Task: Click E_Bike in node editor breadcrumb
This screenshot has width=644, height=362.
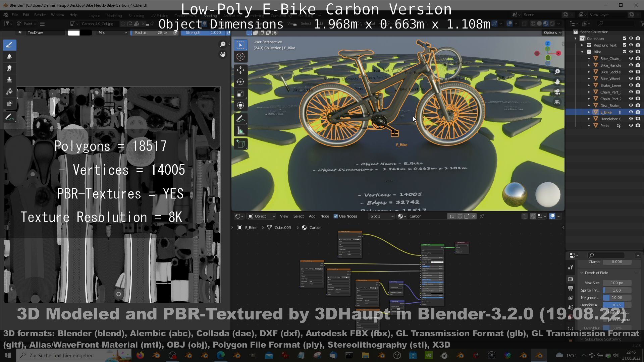Action: coord(251,228)
